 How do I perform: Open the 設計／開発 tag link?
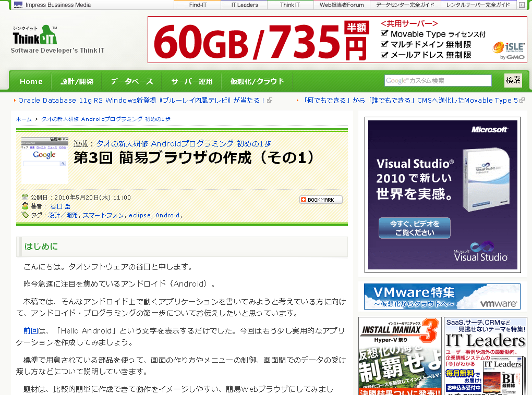(63, 215)
